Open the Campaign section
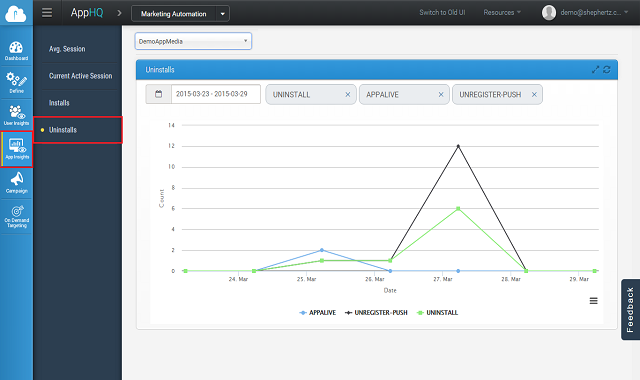 [x=16, y=182]
